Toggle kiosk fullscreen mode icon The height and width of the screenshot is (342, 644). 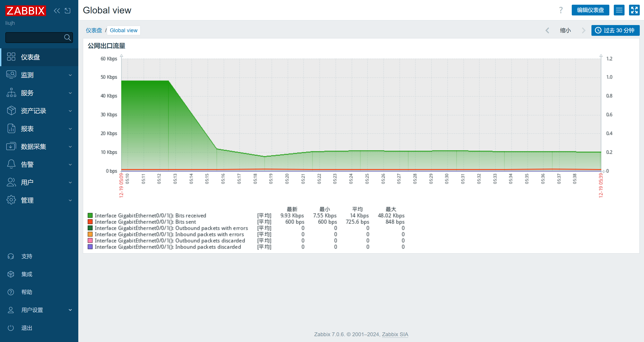pos(634,10)
